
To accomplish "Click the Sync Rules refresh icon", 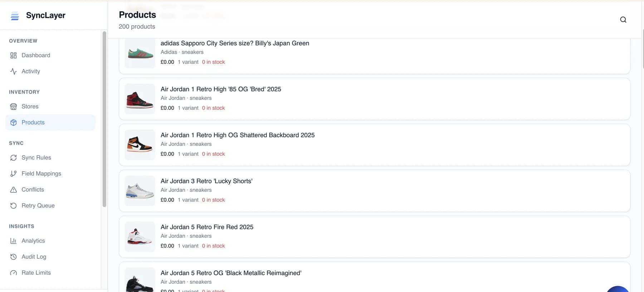I will click(x=14, y=158).
